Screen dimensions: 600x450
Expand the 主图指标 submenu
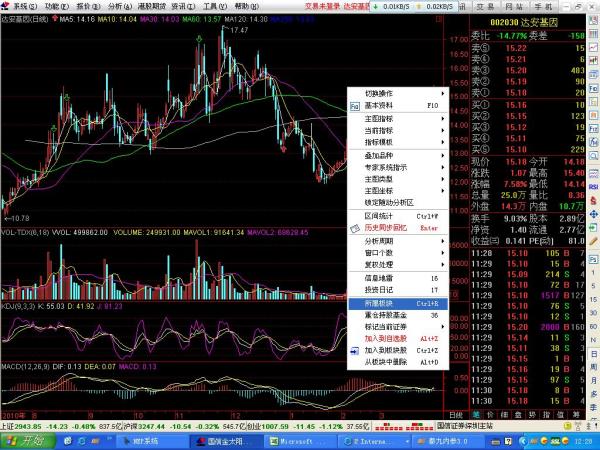396,118
